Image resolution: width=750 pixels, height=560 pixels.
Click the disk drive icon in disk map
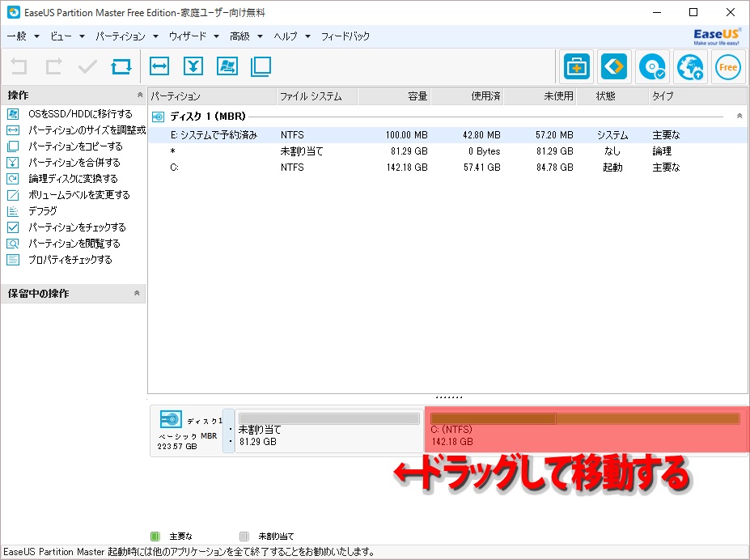(171, 419)
